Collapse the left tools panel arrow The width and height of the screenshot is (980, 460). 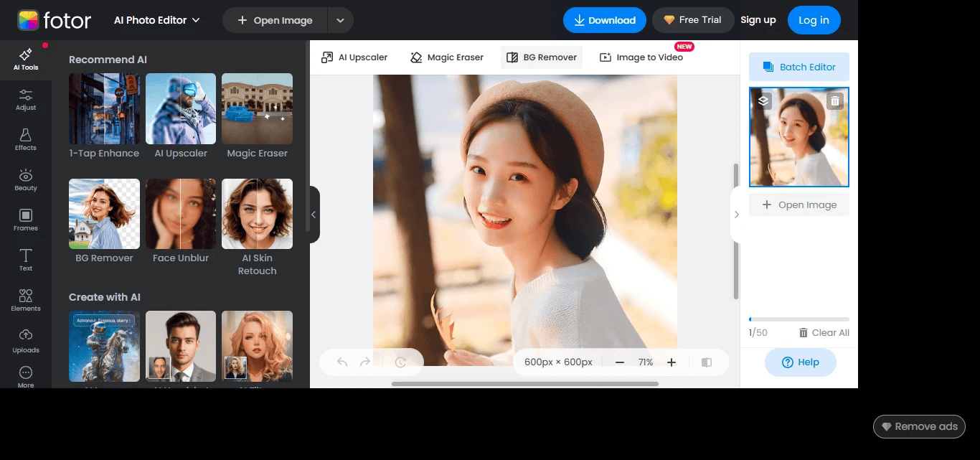pyautogui.click(x=314, y=214)
